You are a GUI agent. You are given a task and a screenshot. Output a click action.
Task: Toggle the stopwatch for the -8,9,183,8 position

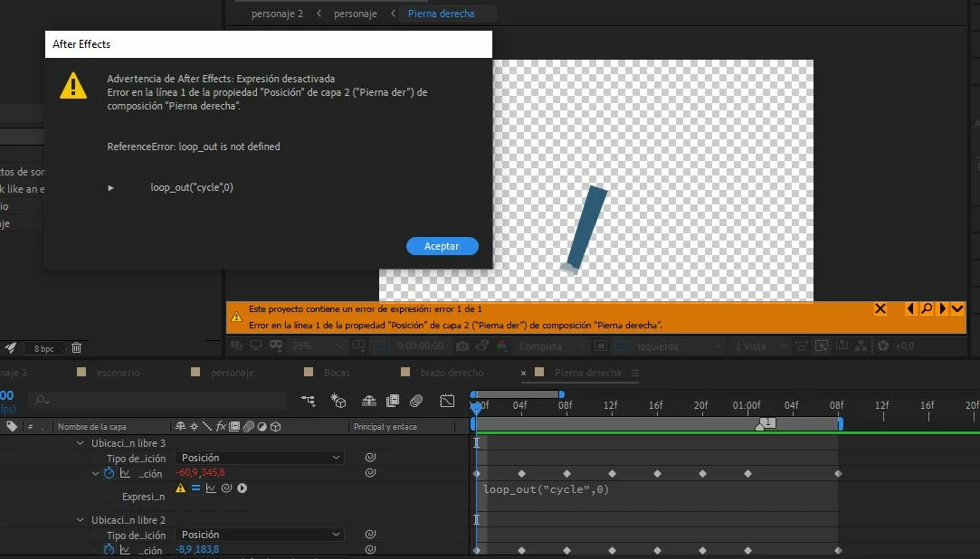109,550
